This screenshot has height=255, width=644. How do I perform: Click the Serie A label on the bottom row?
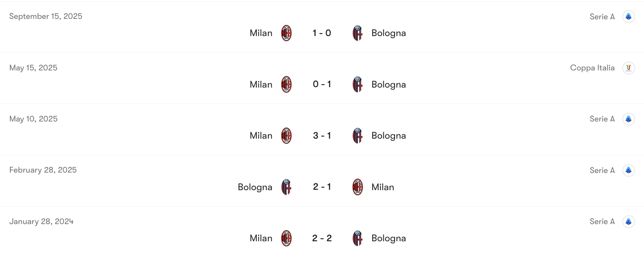(x=602, y=221)
